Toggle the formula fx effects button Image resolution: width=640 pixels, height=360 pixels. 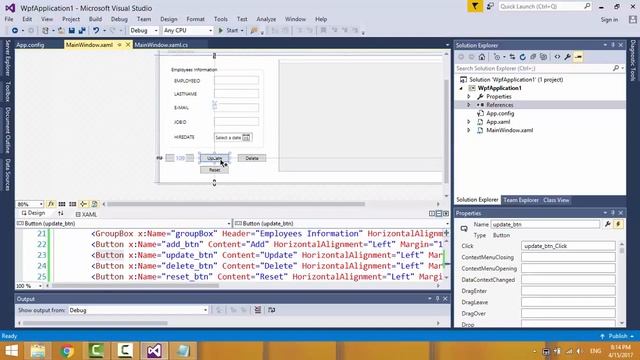[x=51, y=204]
